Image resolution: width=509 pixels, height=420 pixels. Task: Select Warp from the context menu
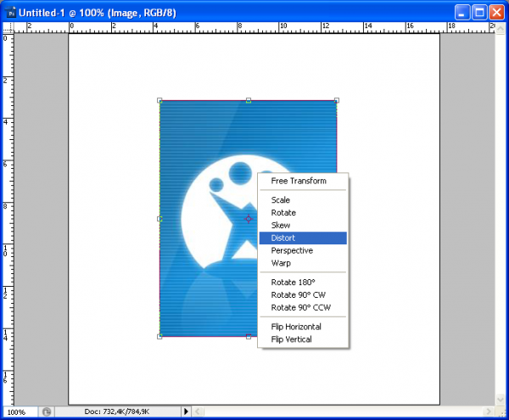coord(280,264)
